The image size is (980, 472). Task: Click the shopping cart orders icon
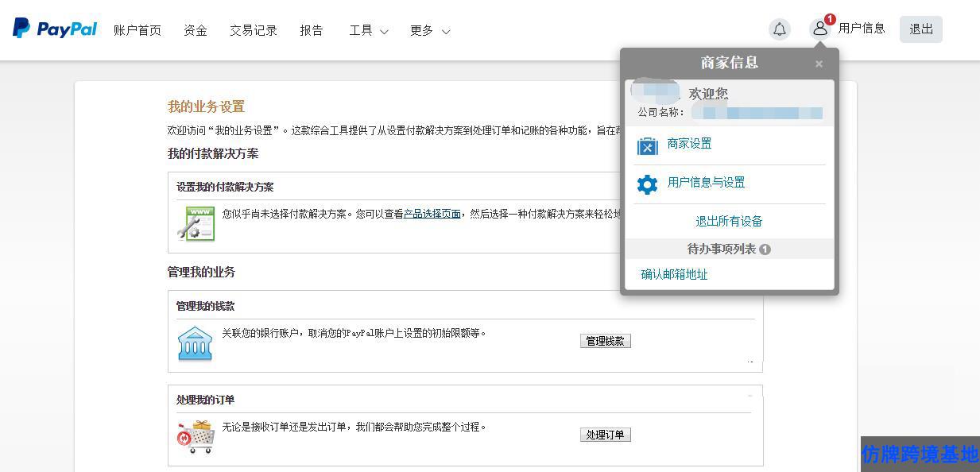pos(196,436)
